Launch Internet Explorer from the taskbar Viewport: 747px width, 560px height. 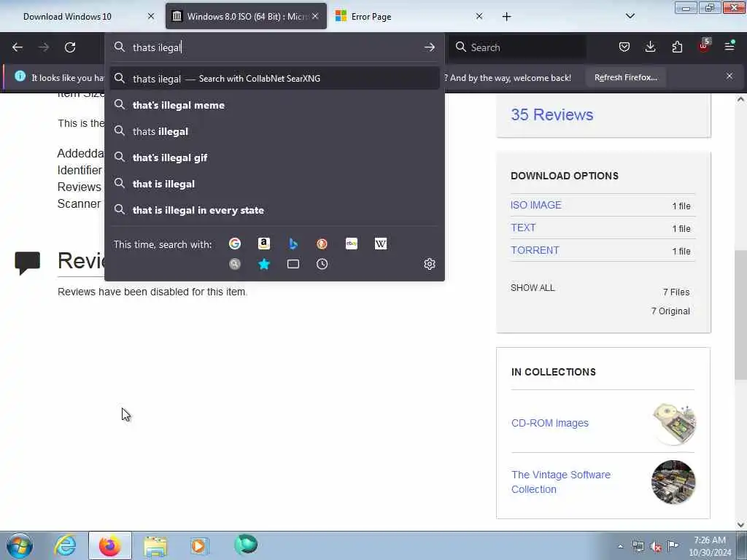(x=65, y=545)
